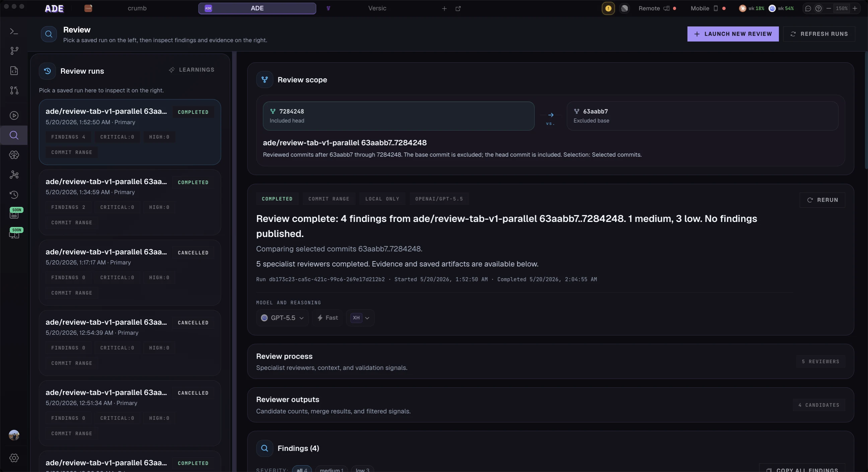Click the 7284248 Included head card

click(x=399, y=116)
